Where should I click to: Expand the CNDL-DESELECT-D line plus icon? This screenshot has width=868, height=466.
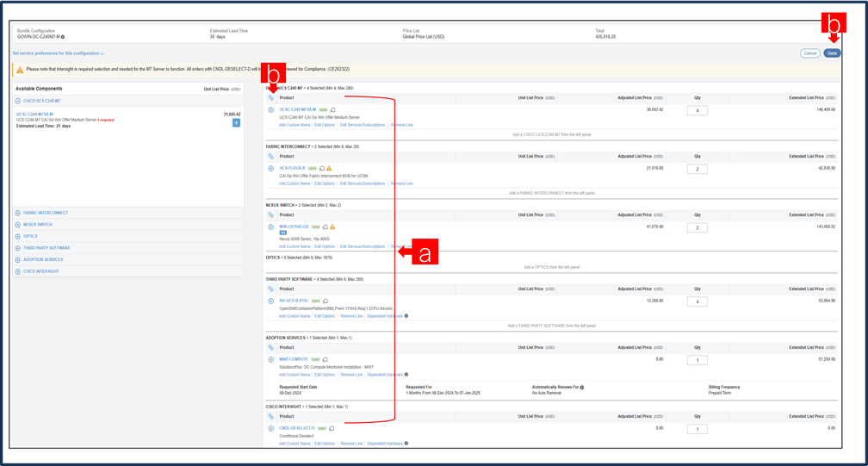pos(270,428)
